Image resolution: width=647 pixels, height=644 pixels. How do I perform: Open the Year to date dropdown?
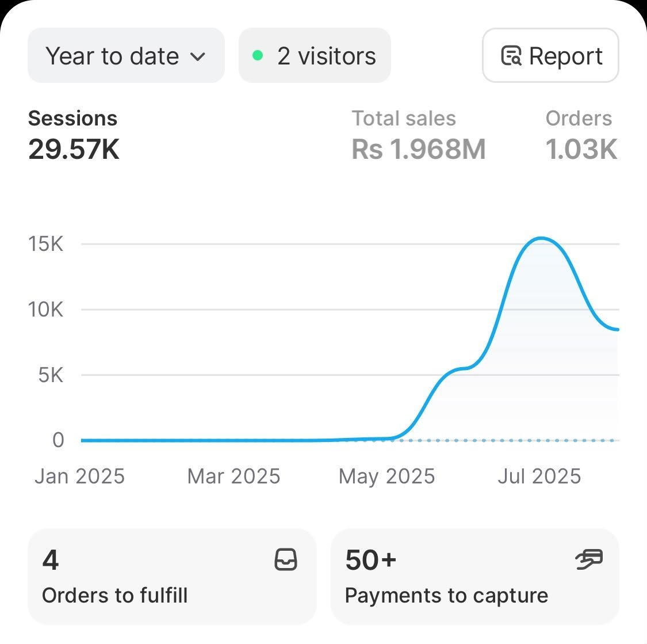[126, 55]
